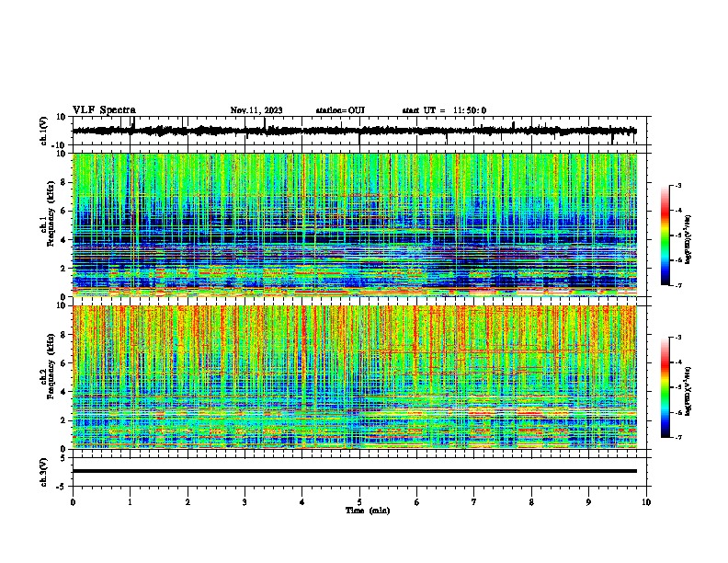Click the time axis tick '10'
This screenshot has height=563, width=728.
(x=646, y=502)
